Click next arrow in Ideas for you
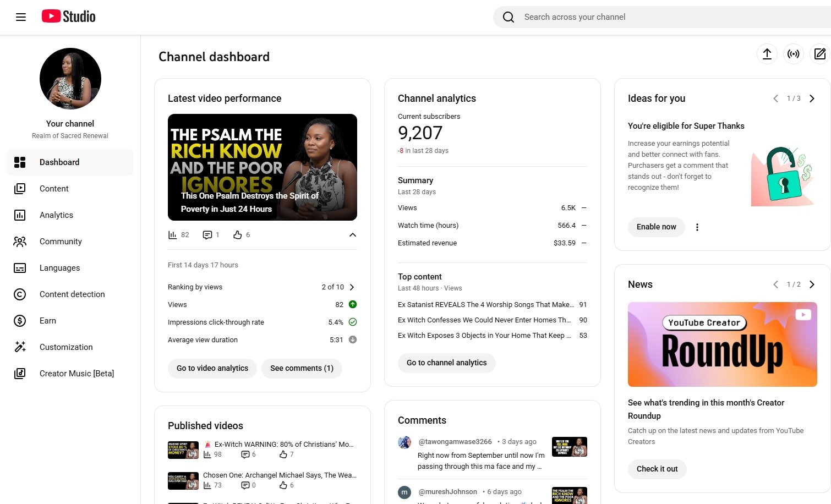This screenshot has width=831, height=504. [812, 98]
